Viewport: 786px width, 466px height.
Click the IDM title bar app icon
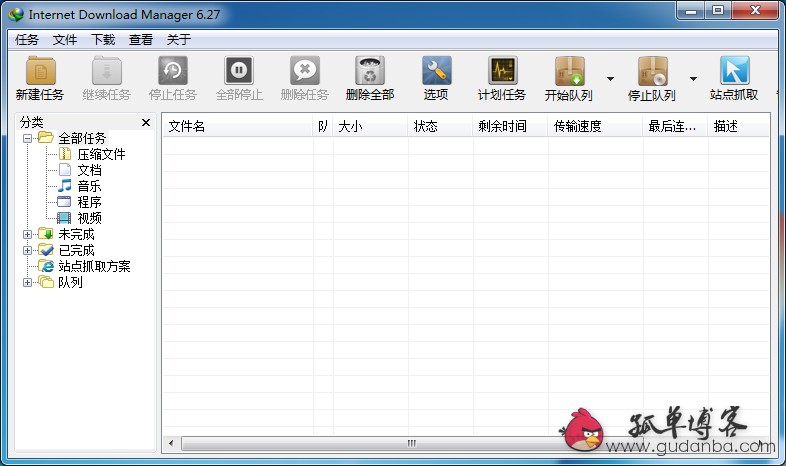(16, 15)
